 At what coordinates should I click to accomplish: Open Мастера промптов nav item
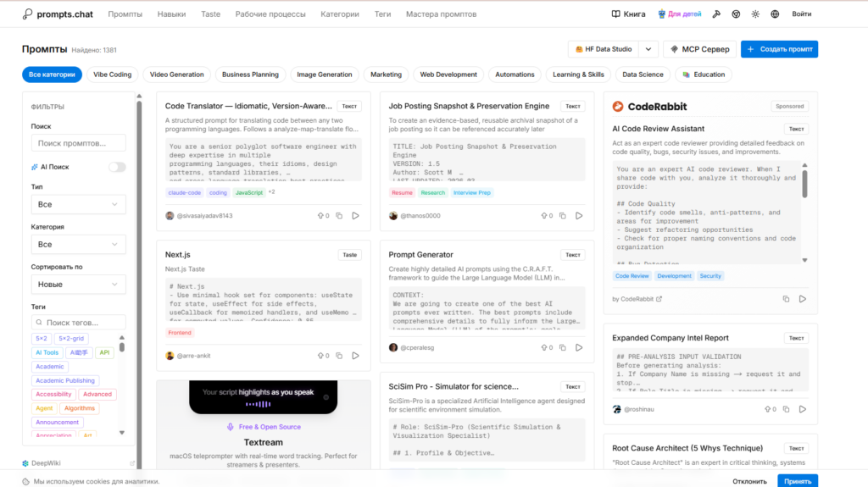click(441, 14)
